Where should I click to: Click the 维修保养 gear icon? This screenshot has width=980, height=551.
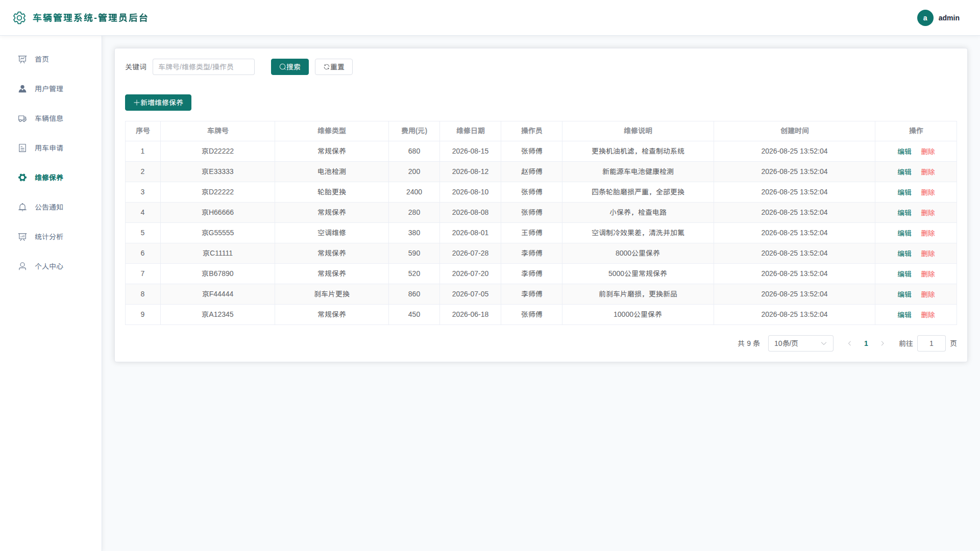22,178
